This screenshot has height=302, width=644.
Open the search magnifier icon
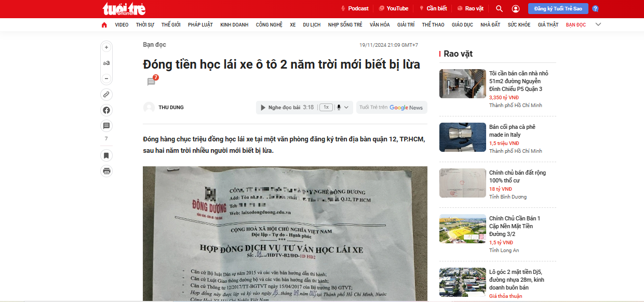(x=499, y=8)
